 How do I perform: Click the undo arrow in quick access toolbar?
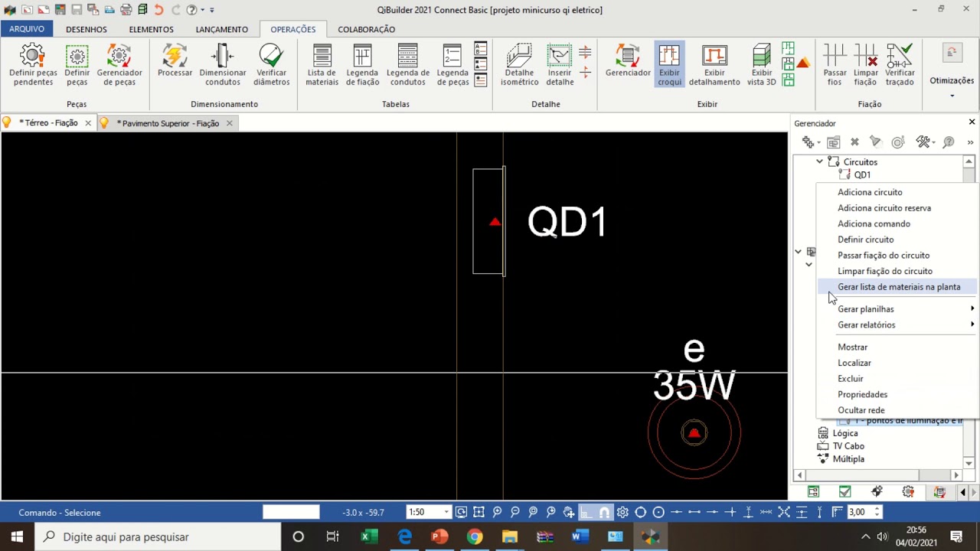(x=158, y=10)
